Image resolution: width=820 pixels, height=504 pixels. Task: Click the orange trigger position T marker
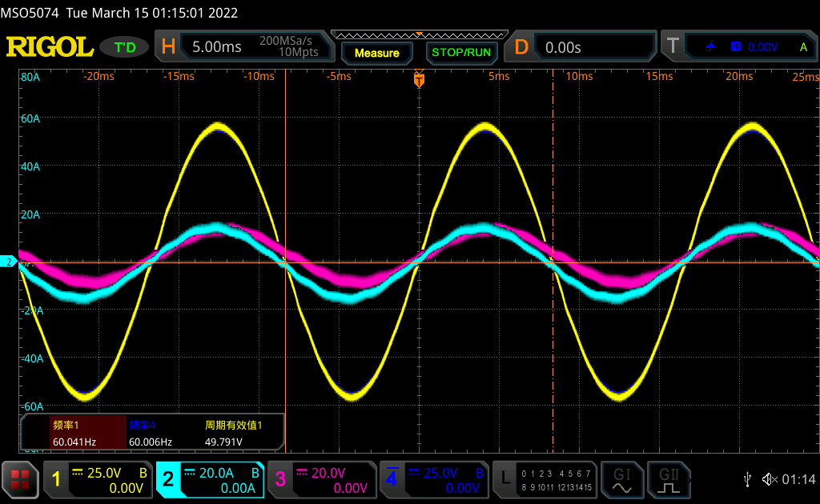[418, 79]
